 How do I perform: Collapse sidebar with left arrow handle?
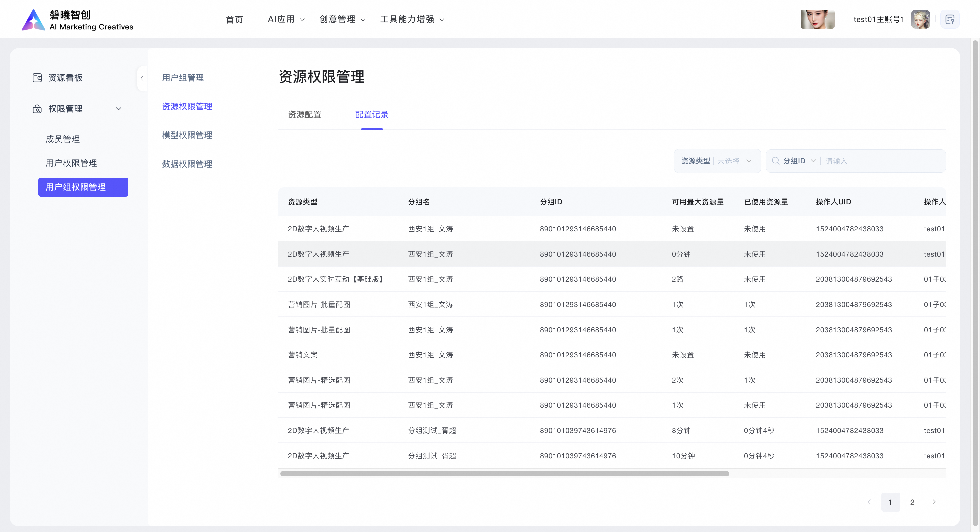(142, 78)
